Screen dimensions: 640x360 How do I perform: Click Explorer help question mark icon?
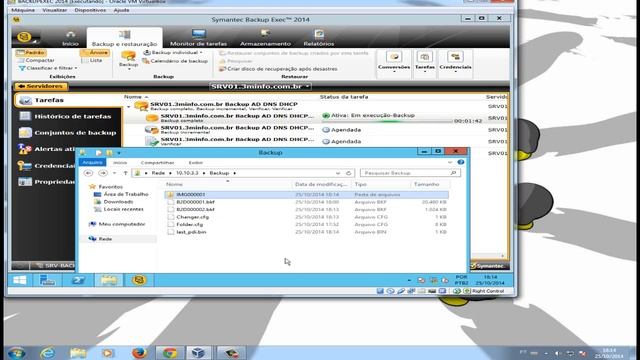coord(461,162)
